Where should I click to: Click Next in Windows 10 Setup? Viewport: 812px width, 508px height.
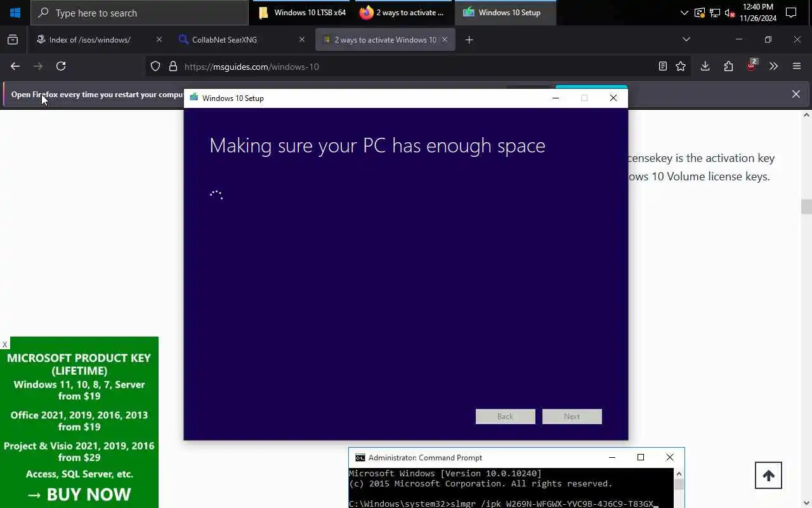coord(572,417)
